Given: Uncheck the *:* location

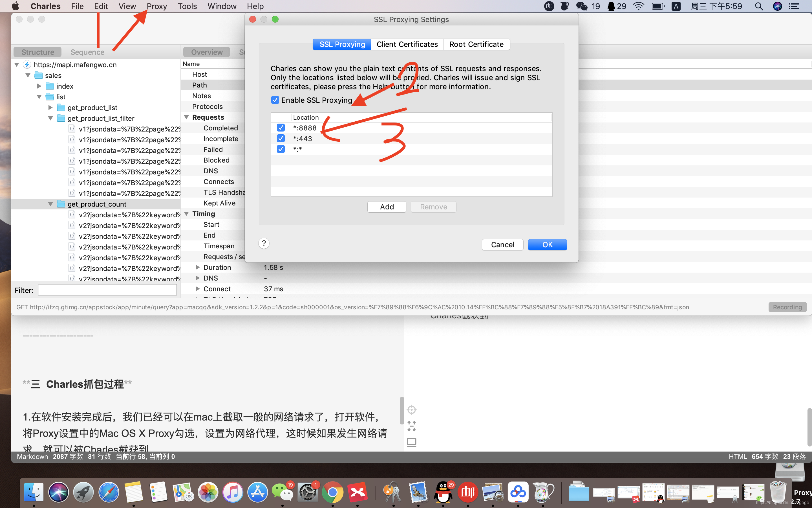Looking at the screenshot, I should [x=281, y=149].
